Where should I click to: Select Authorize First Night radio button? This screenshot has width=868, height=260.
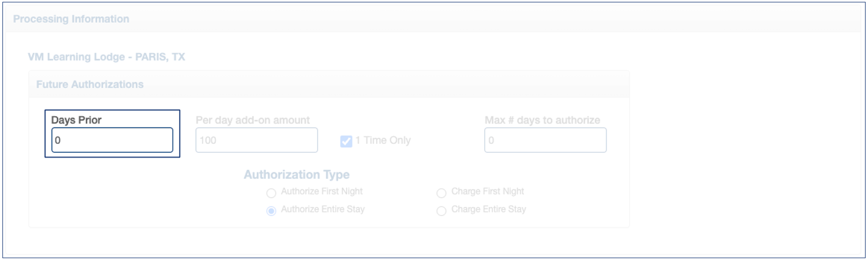[x=271, y=193]
